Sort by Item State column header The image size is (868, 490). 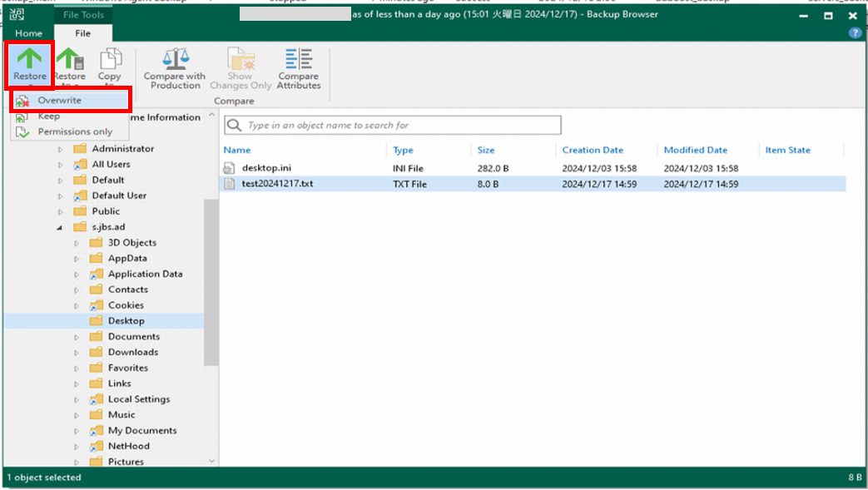pyautogui.click(x=788, y=150)
